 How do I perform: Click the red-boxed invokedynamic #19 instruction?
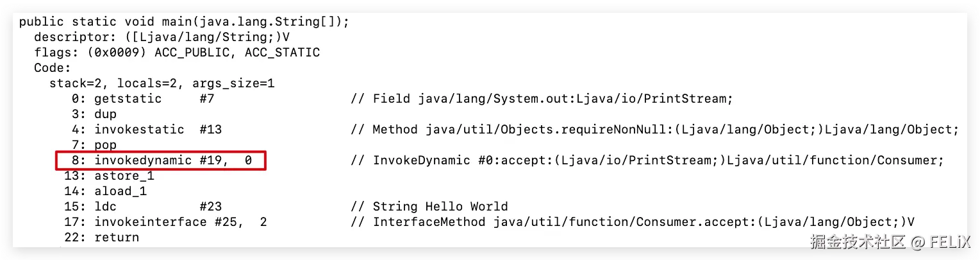160,160
